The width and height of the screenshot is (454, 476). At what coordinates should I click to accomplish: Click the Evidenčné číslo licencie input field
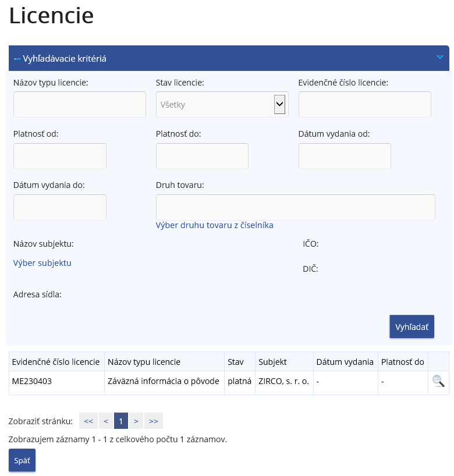point(365,104)
